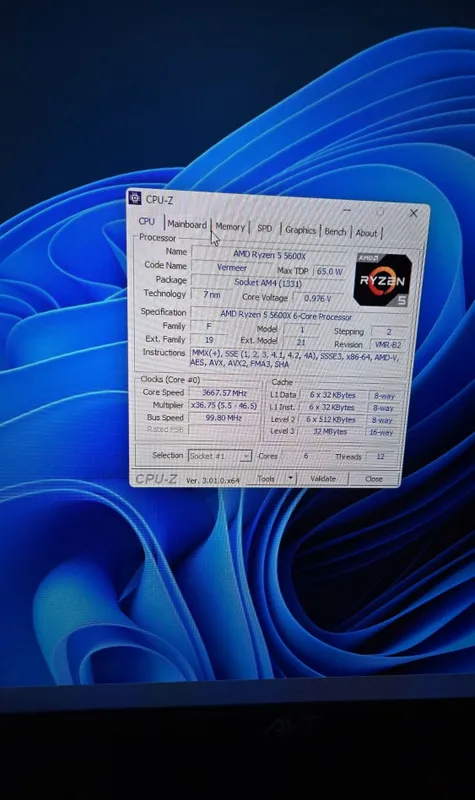Click the Core Speed value 3667.57 MHz

(x=224, y=392)
